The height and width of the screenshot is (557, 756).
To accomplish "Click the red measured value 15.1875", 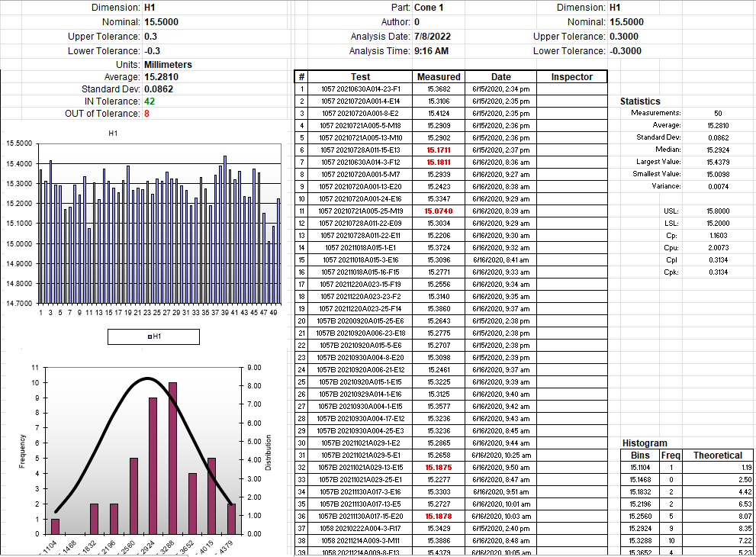I will (x=439, y=468).
